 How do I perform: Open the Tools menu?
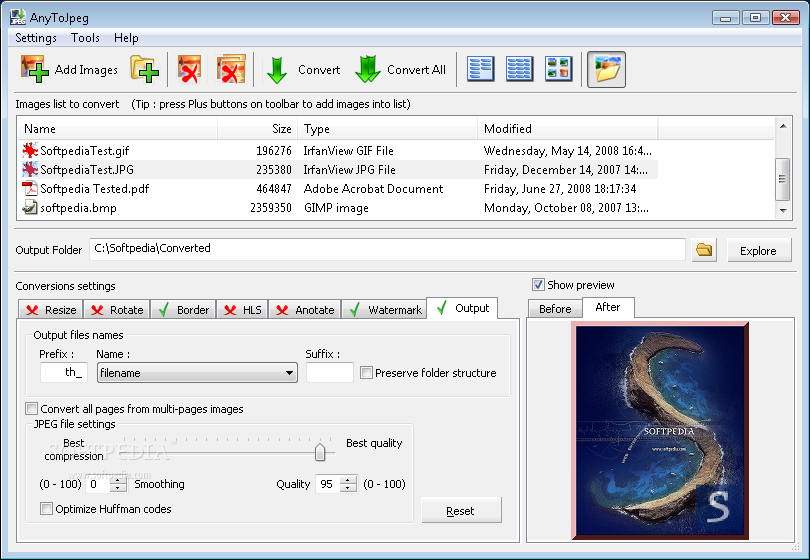pos(85,38)
